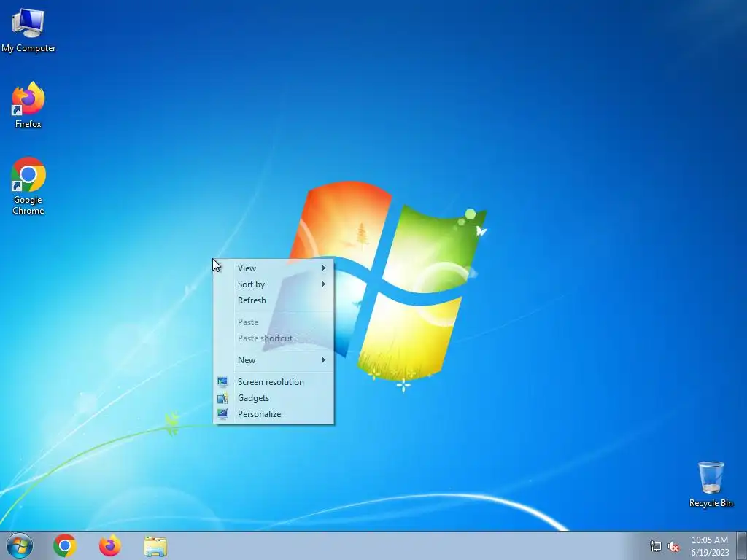Choose Refresh in the context menu
Viewport: 747px width, 560px height.
pyautogui.click(x=274, y=300)
